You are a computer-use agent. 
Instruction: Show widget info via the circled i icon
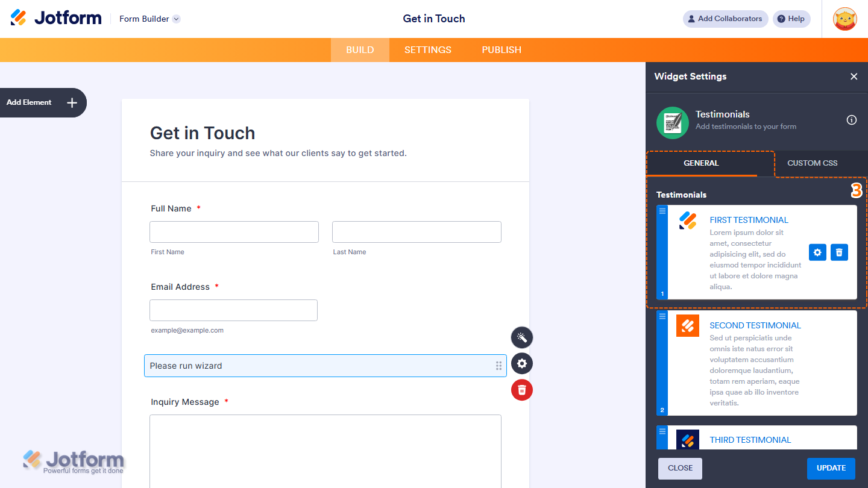pos(852,120)
